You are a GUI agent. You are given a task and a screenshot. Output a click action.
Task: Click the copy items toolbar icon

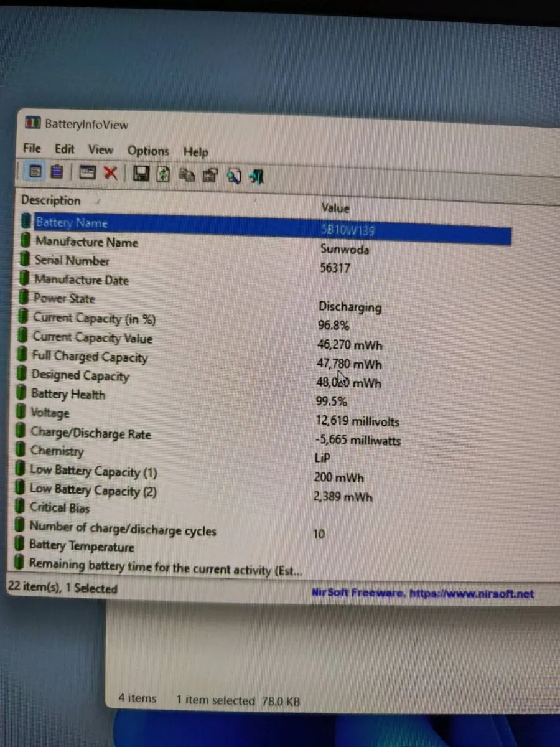[187, 175]
